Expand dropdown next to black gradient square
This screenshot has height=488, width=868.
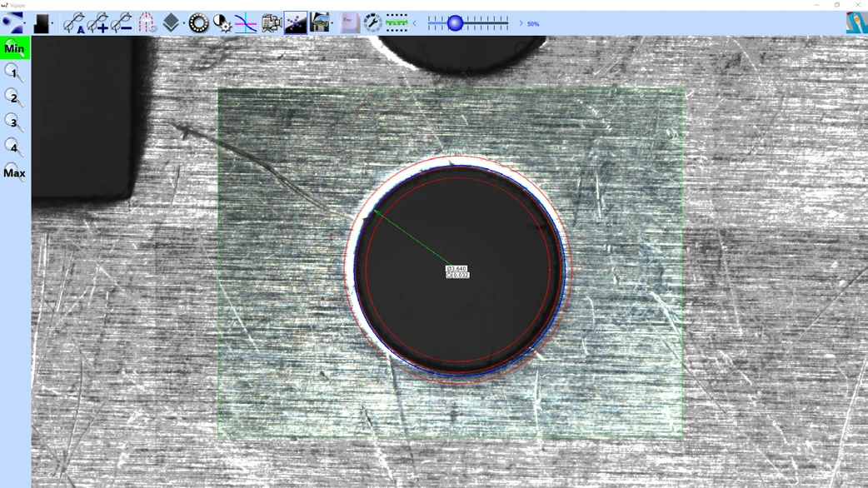coord(52,23)
